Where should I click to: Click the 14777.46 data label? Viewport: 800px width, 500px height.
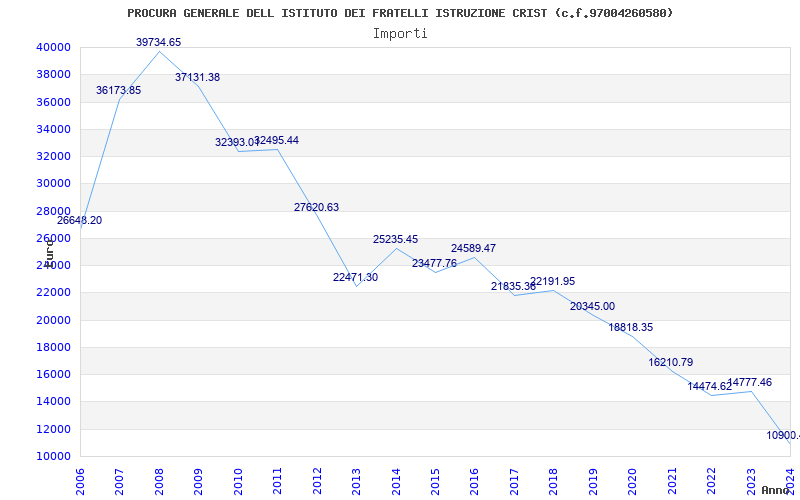coord(749,383)
